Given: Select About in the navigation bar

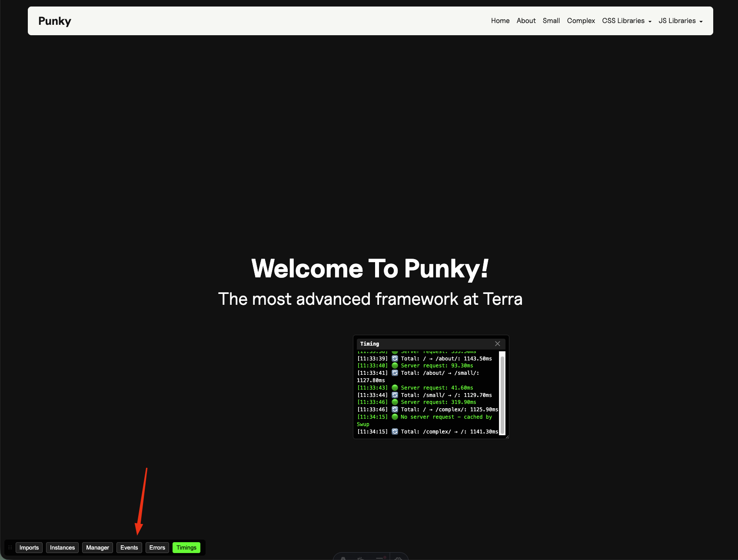Looking at the screenshot, I should coord(526,20).
